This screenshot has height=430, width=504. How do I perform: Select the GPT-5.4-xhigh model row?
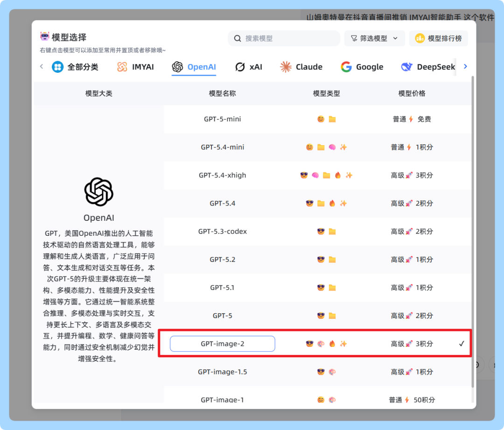[x=222, y=176]
